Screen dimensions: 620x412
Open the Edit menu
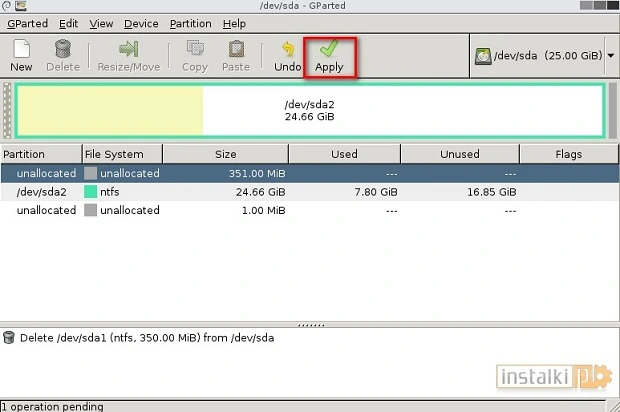(68, 23)
